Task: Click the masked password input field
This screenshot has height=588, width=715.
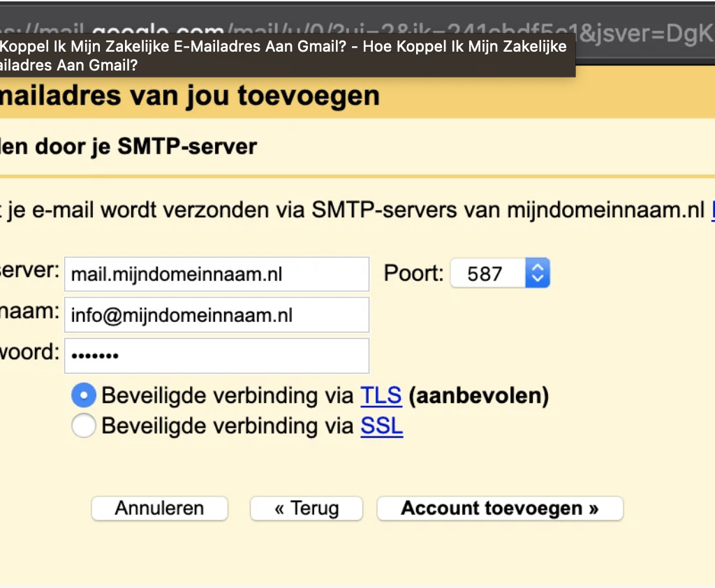Action: click(216, 355)
